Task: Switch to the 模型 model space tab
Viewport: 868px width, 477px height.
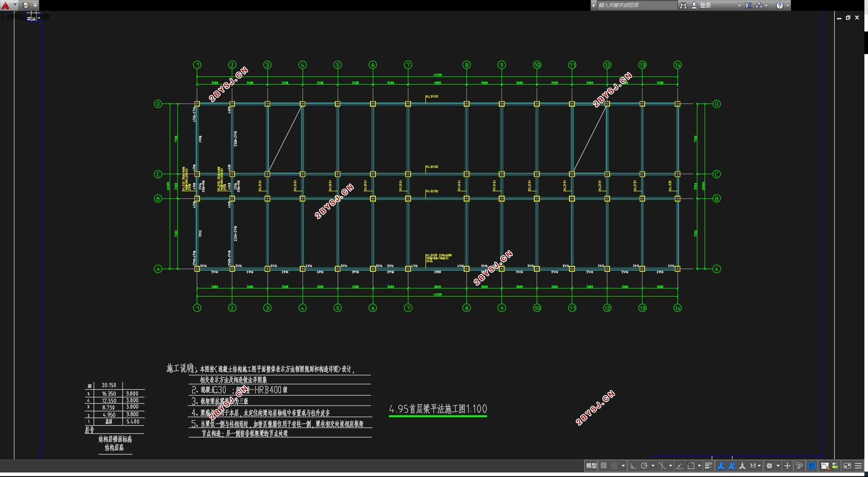Action: pos(591,466)
